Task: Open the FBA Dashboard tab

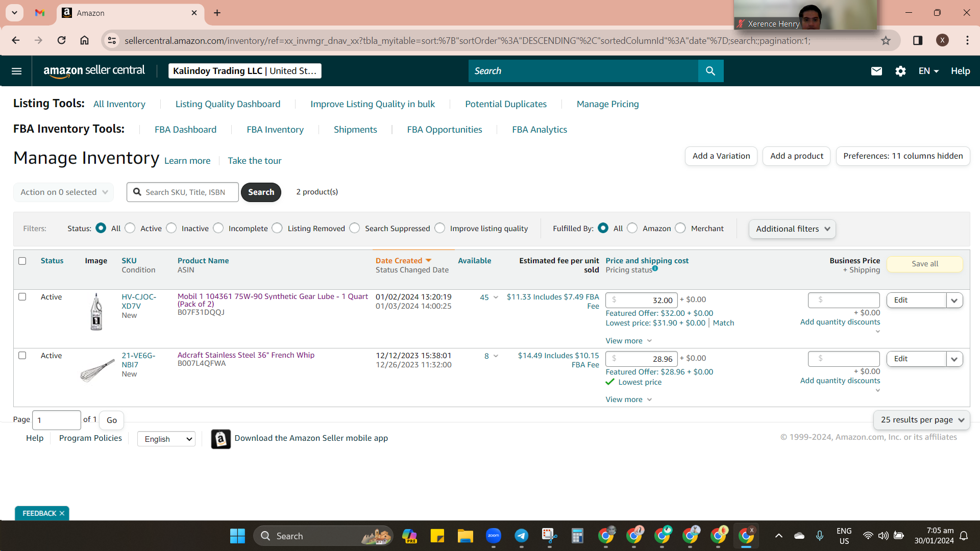Action: click(185, 130)
